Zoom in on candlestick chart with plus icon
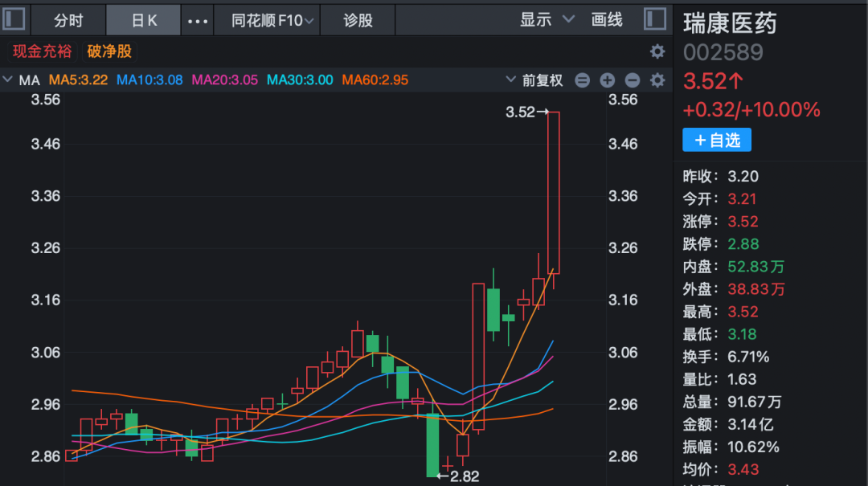 point(608,80)
